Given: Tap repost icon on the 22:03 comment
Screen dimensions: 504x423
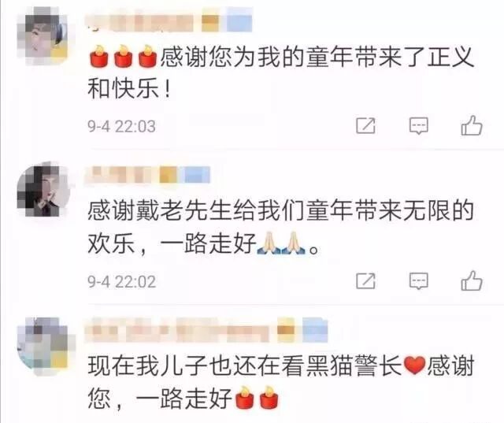Looking at the screenshot, I should [365, 125].
